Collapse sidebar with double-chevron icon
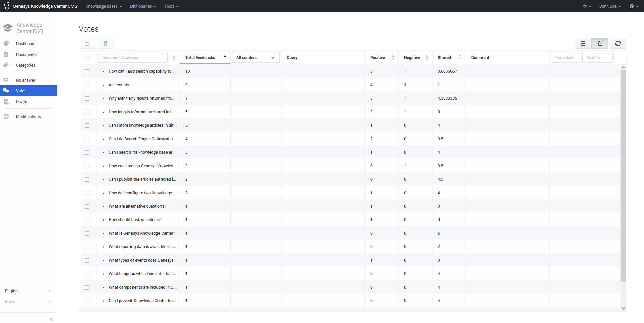 pos(51,319)
